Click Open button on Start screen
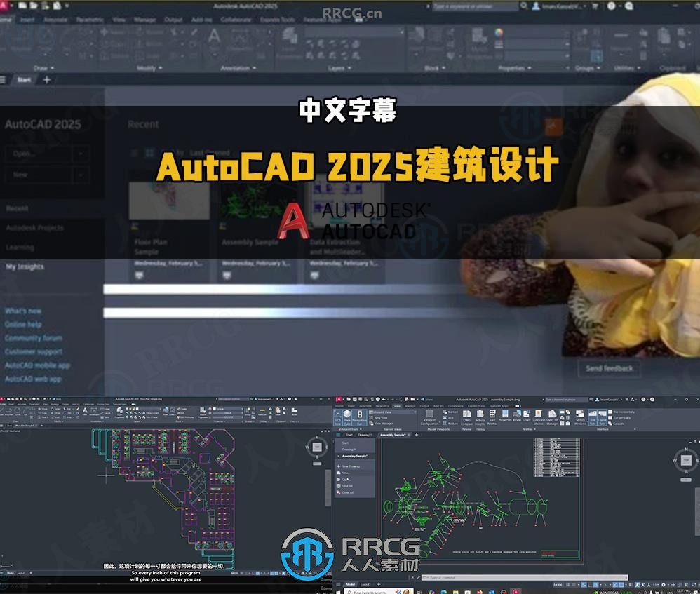 (39, 154)
